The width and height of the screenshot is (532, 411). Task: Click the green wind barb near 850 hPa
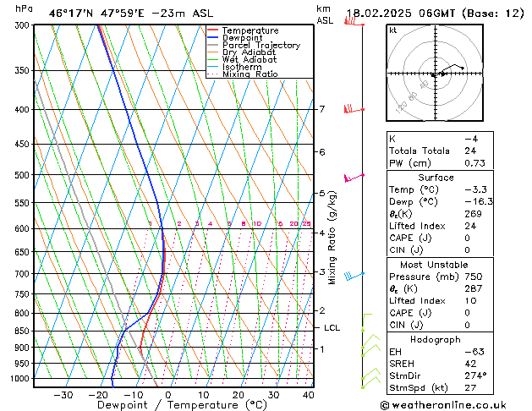[367, 322]
